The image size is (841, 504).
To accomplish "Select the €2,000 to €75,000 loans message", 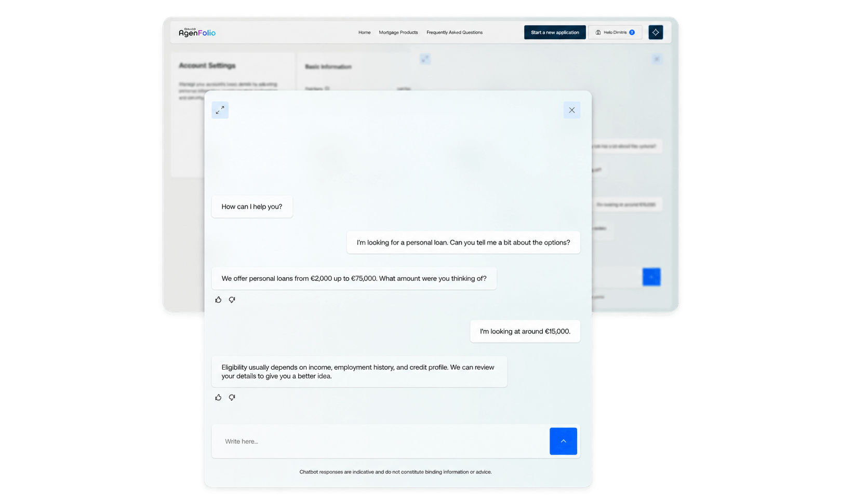I will (354, 278).
